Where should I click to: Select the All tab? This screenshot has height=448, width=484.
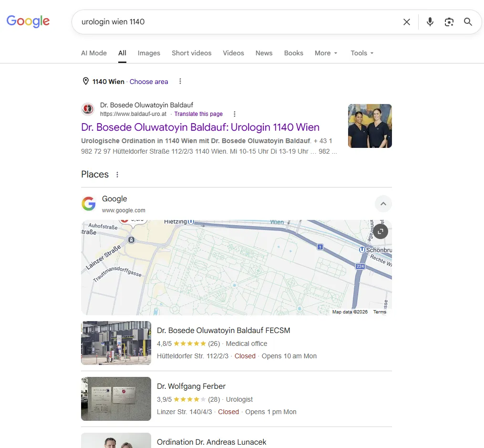tap(122, 53)
